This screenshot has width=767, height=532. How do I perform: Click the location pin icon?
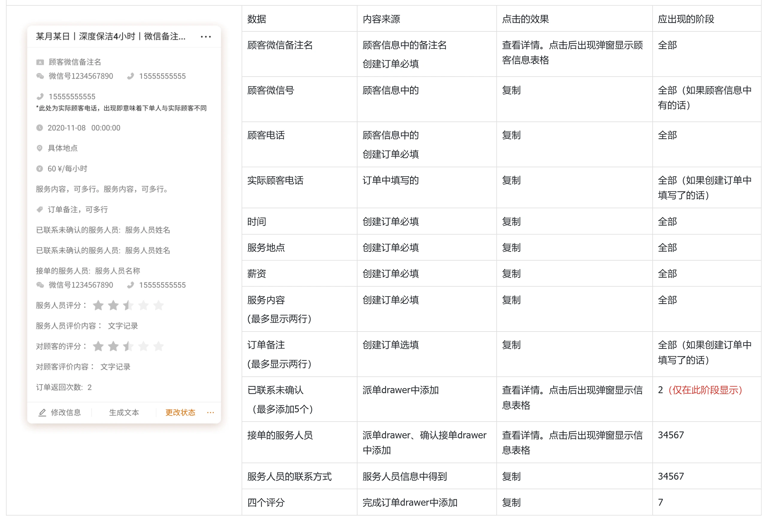[x=40, y=148]
